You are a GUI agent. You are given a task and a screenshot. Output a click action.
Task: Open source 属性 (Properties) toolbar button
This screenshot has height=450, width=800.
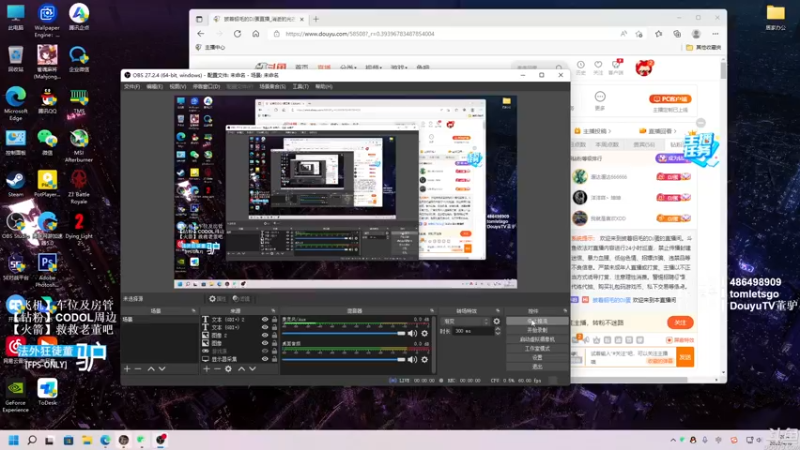[217, 299]
